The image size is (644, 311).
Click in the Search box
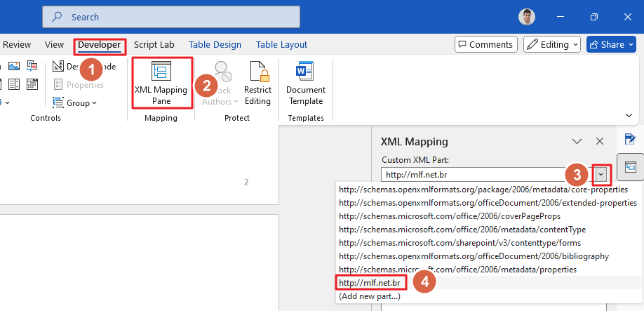pos(171,17)
